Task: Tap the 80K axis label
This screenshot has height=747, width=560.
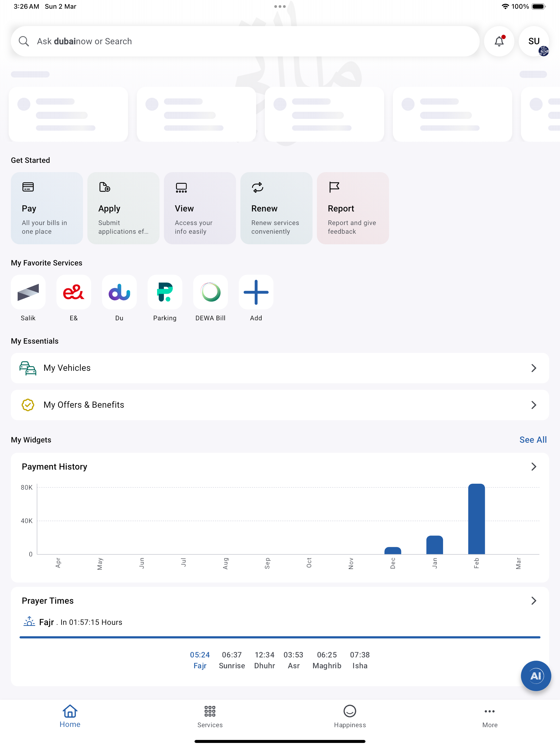Action: point(27,487)
